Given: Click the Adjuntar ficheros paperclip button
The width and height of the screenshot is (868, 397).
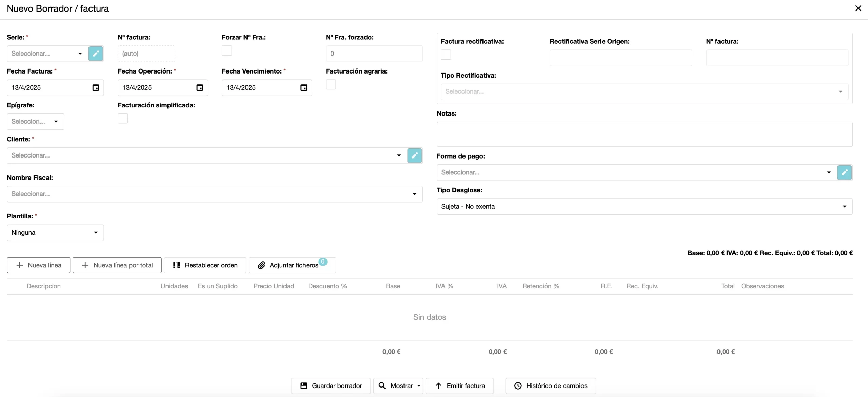Looking at the screenshot, I should tap(292, 265).
